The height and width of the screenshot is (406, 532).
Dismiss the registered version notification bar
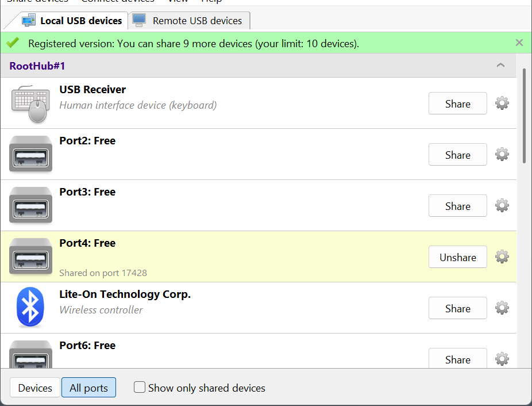[519, 43]
